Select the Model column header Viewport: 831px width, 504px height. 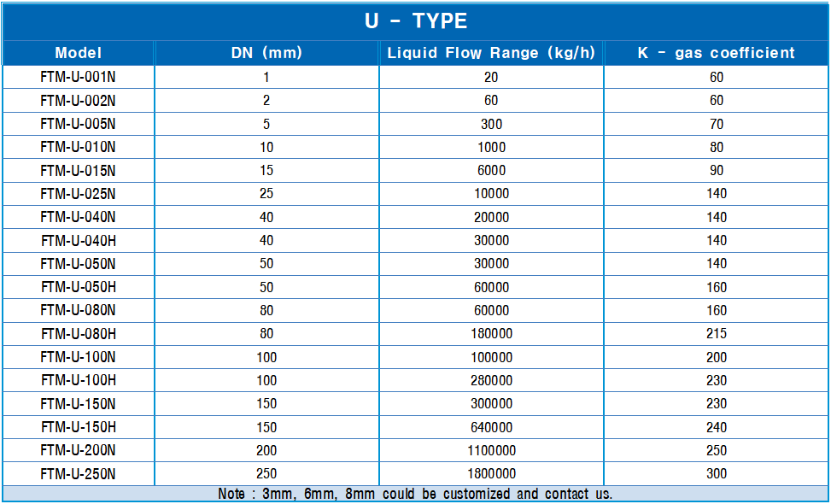coord(78,53)
